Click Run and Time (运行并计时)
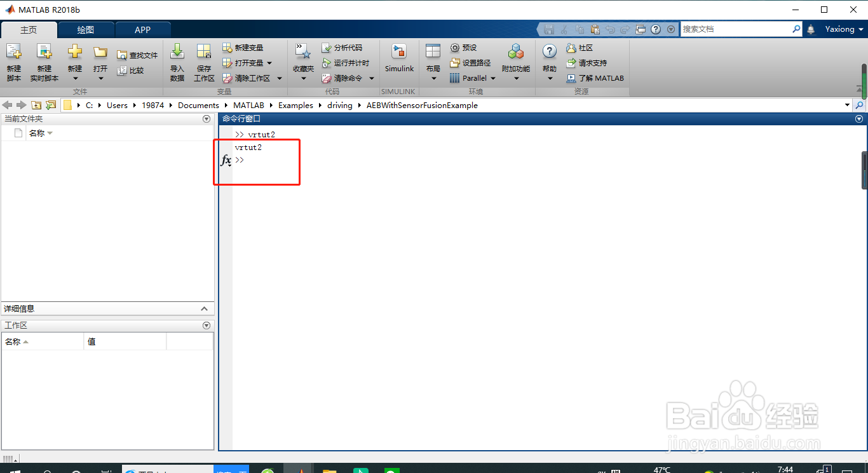 coord(345,63)
